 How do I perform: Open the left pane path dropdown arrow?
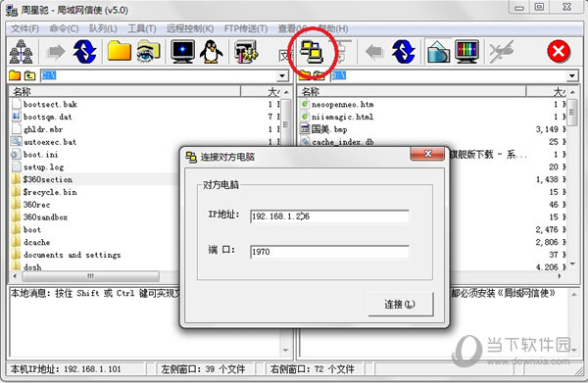pos(282,76)
